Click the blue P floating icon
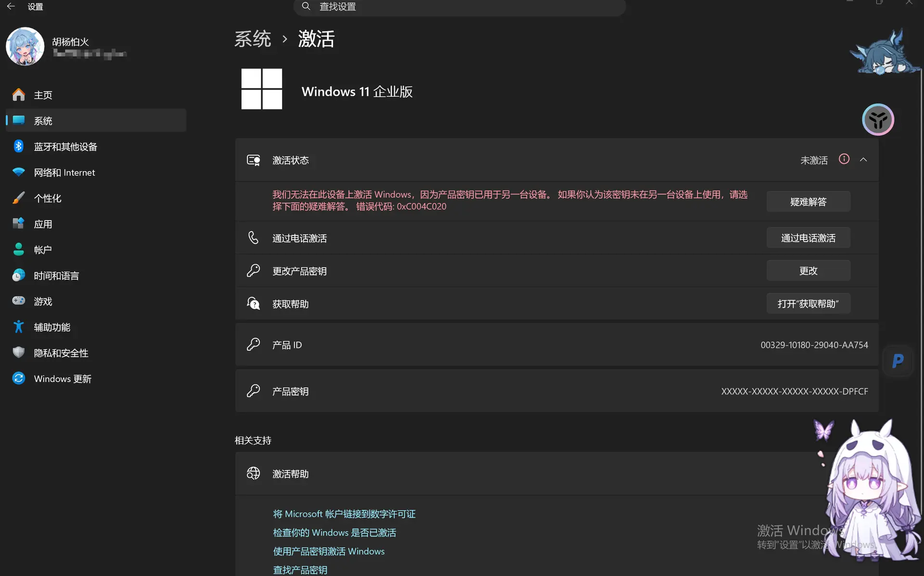The width and height of the screenshot is (924, 576). [x=898, y=361]
